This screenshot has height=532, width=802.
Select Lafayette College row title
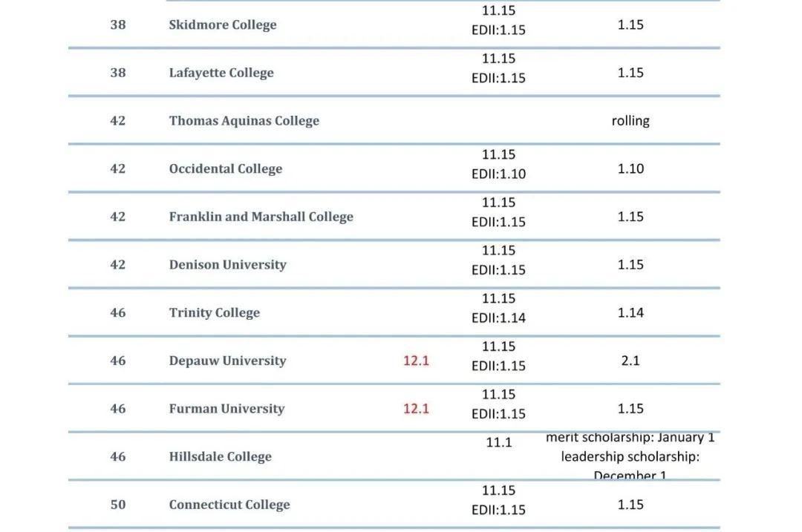point(221,73)
